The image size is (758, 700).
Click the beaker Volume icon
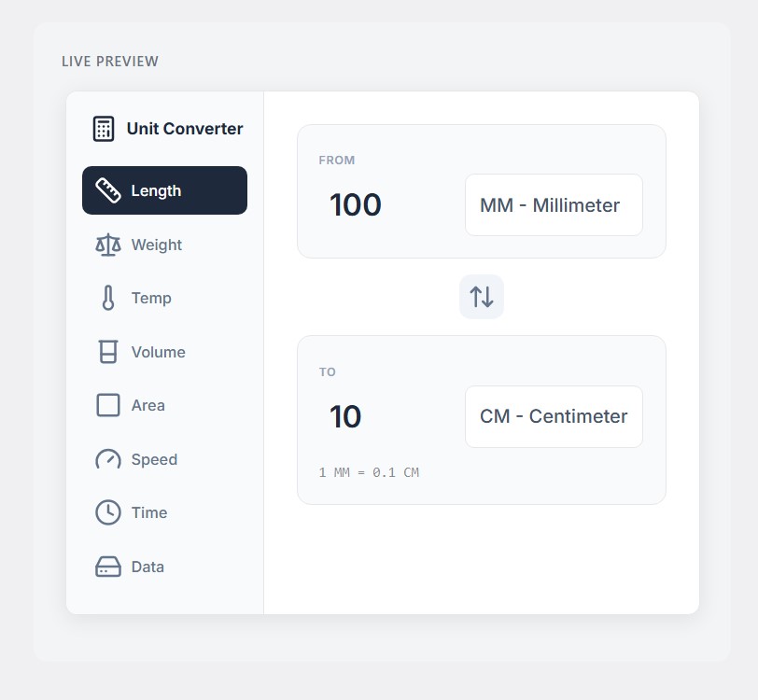108,352
